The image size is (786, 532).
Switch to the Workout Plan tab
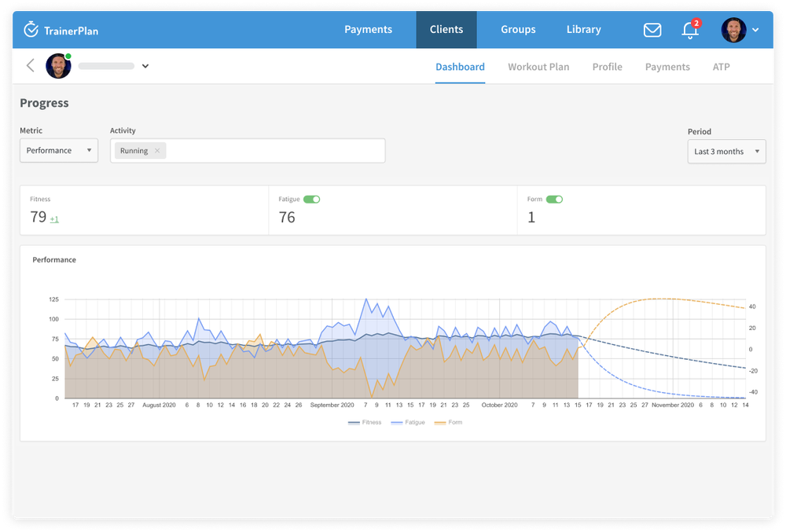pyautogui.click(x=538, y=67)
